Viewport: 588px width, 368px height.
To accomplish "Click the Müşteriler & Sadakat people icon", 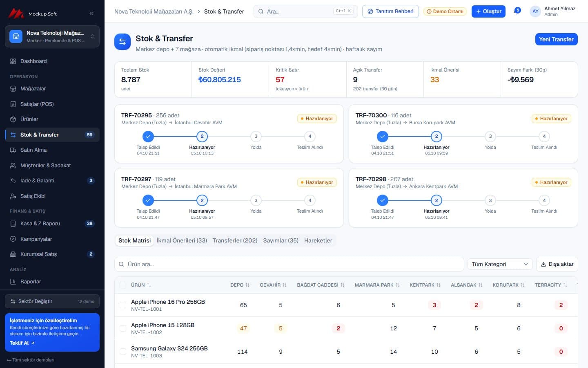I will pos(13,166).
